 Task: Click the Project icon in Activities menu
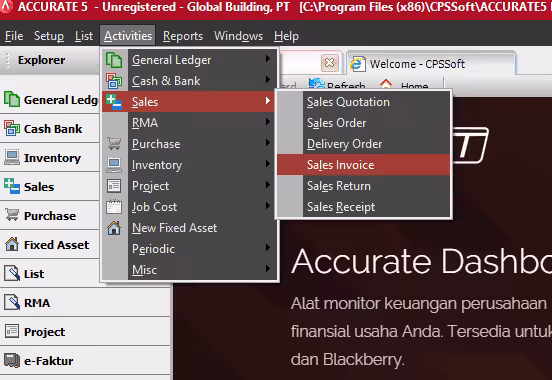pyautogui.click(x=114, y=186)
